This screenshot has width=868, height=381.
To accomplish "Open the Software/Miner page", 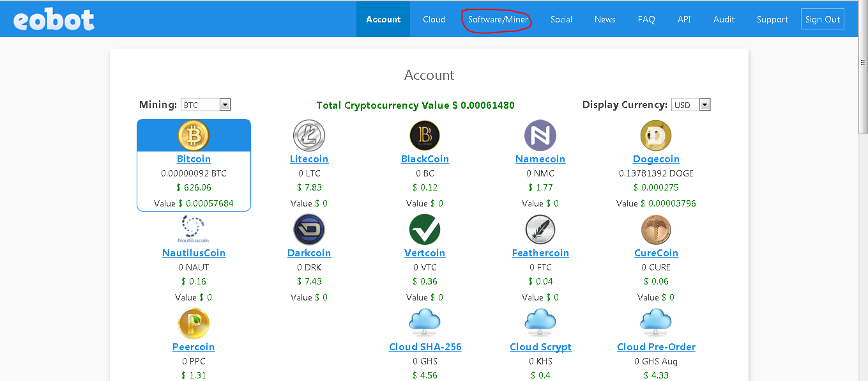I will pyautogui.click(x=498, y=19).
